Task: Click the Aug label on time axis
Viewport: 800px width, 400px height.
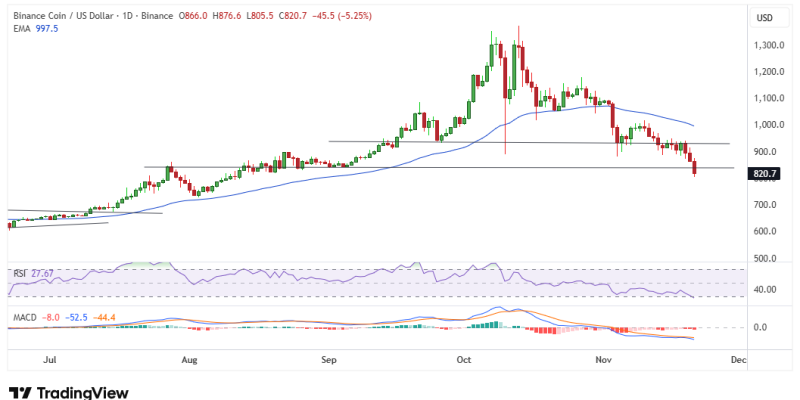Action: (187, 356)
